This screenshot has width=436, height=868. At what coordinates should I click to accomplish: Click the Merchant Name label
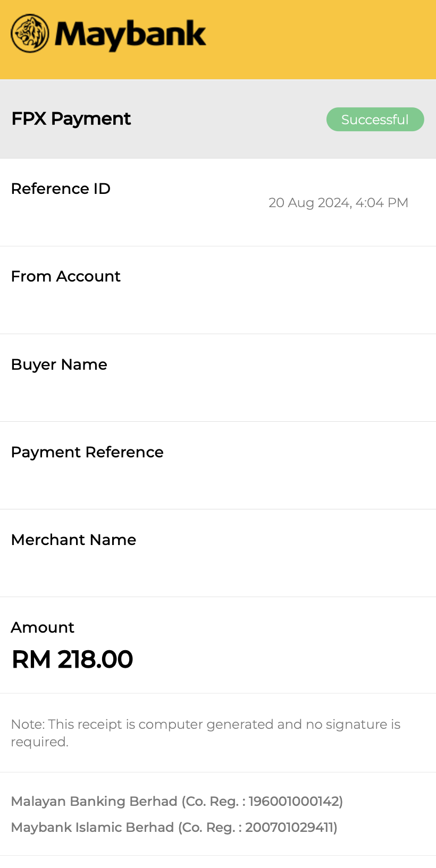click(x=73, y=540)
